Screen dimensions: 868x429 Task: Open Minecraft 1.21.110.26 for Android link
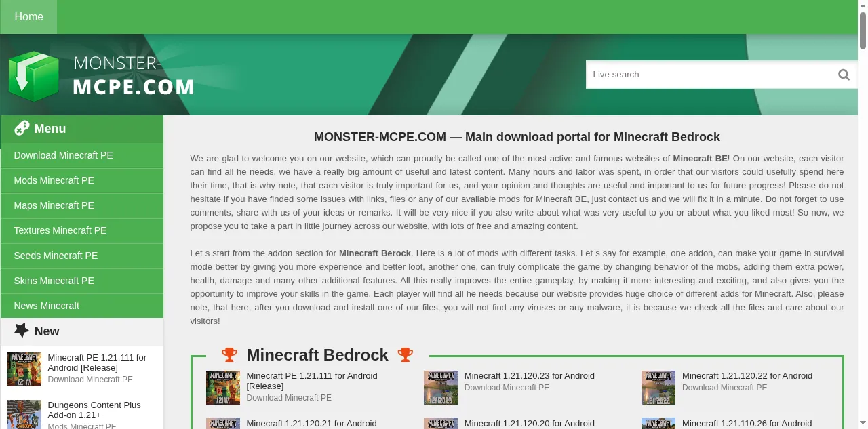[x=747, y=424]
